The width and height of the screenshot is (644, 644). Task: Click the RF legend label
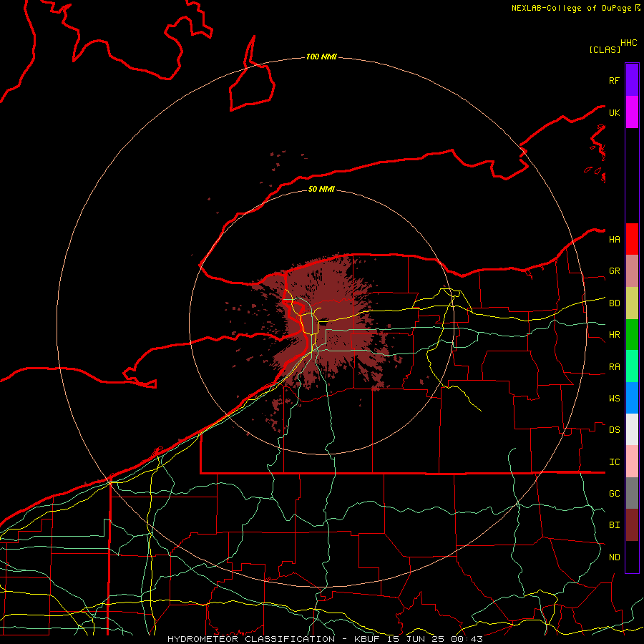[614, 80]
